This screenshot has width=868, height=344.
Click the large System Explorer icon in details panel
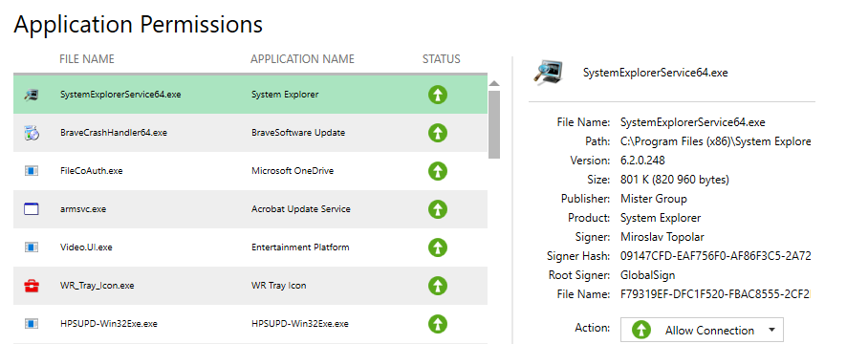coord(549,73)
